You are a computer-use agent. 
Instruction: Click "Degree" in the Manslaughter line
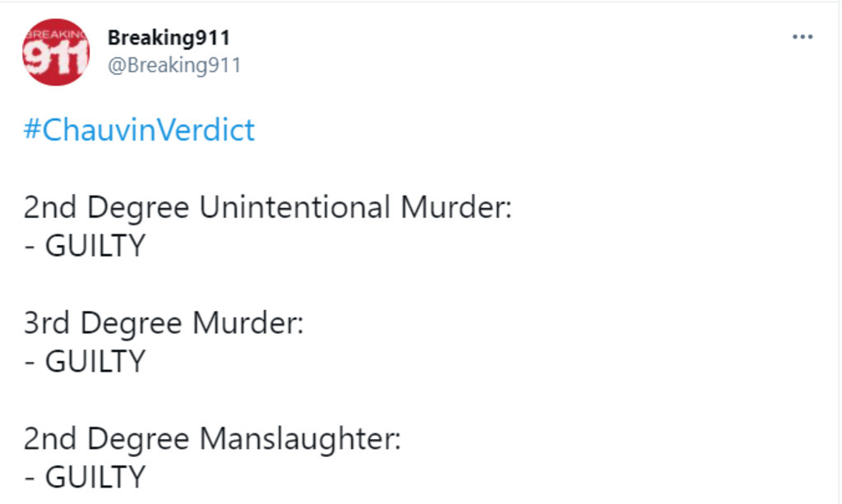tap(138, 440)
